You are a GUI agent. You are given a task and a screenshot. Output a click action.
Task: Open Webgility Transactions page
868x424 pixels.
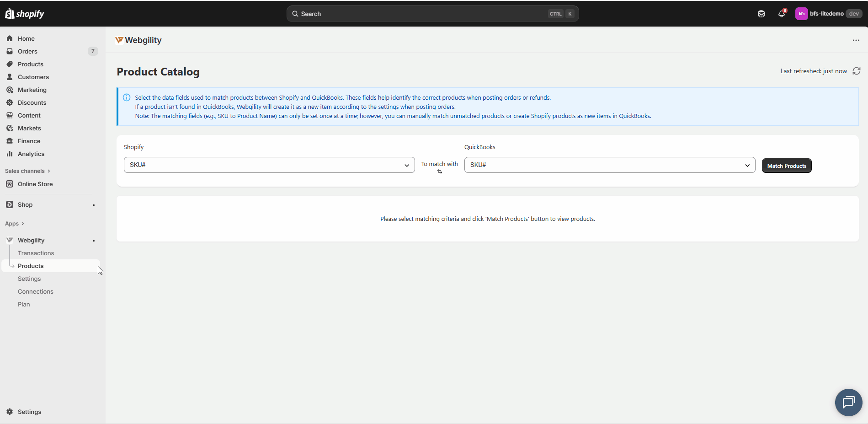[x=36, y=253]
